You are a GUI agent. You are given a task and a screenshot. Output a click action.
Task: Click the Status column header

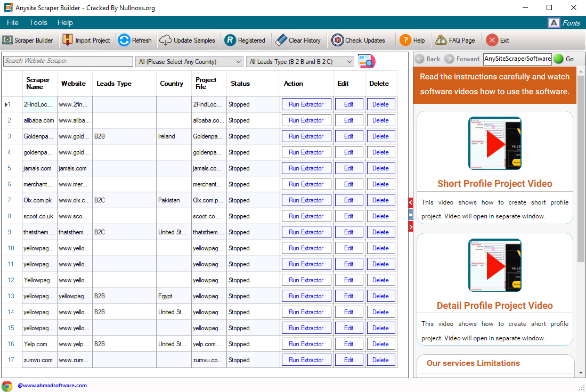253,83
